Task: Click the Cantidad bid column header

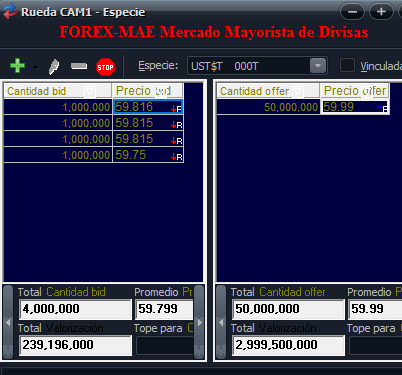Action: click(x=57, y=91)
